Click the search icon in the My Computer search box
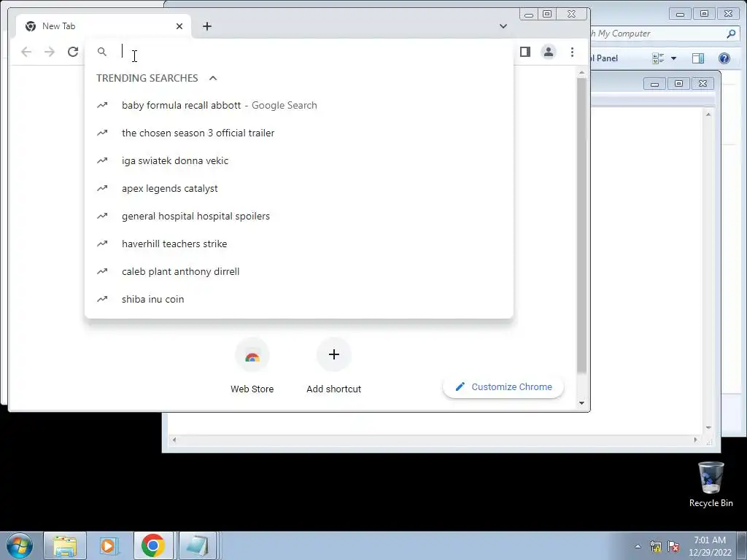The height and width of the screenshot is (560, 747). pos(731,34)
